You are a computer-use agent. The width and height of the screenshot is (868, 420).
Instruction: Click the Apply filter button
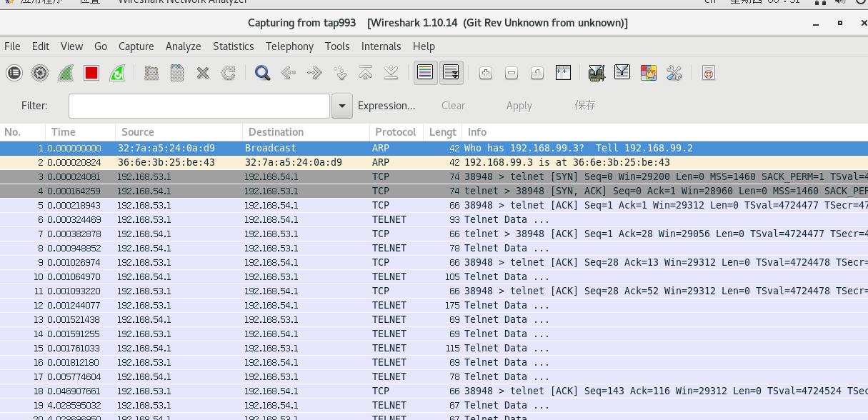coord(519,106)
